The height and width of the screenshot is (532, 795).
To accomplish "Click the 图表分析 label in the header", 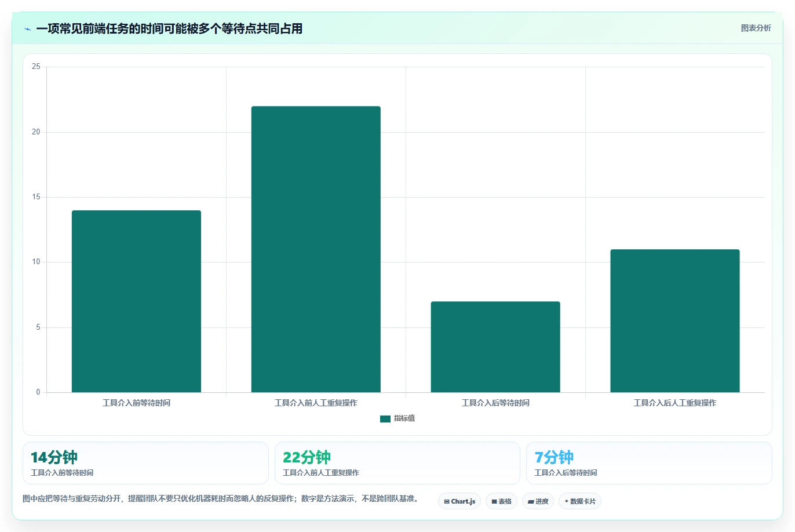I will [756, 28].
